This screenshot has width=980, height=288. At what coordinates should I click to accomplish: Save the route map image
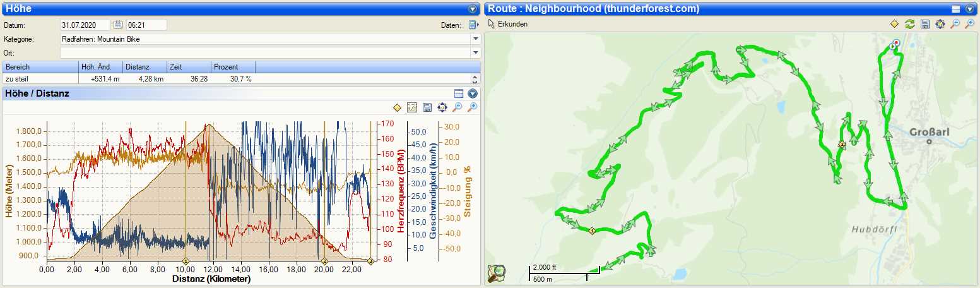(x=924, y=24)
